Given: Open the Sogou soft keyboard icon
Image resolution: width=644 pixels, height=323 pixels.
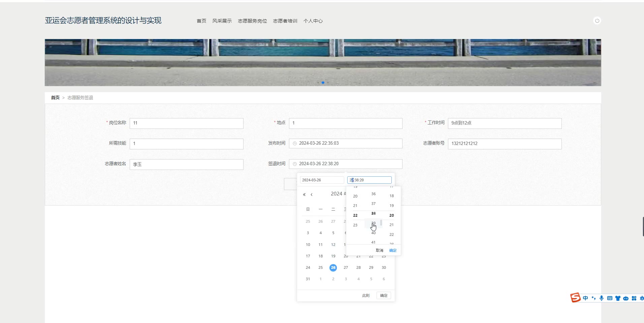Looking at the screenshot, I should (610, 298).
